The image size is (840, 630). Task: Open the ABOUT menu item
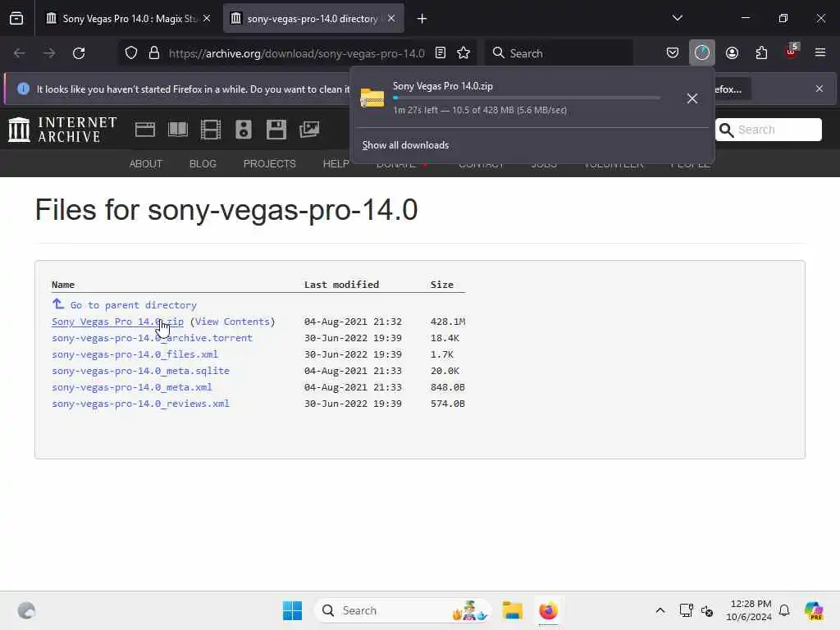[x=146, y=164]
